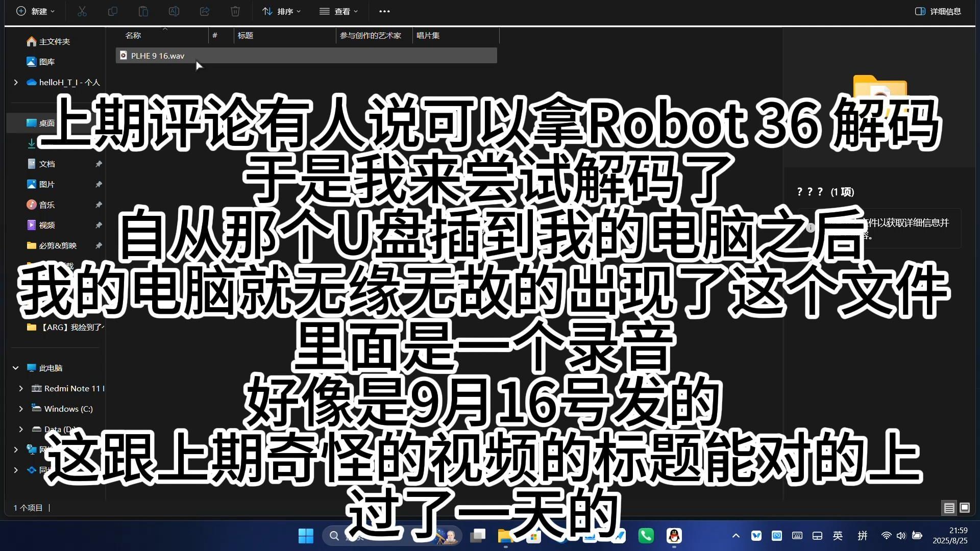Open the 新建 menu
The image size is (980, 551).
(34, 11)
